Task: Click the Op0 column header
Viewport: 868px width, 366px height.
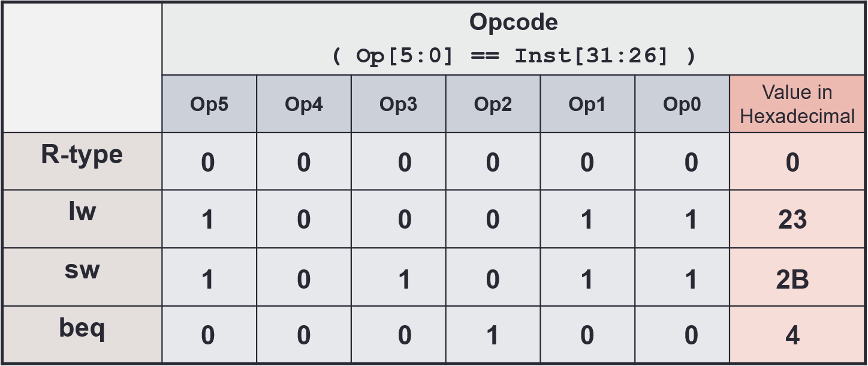Action: [x=682, y=104]
